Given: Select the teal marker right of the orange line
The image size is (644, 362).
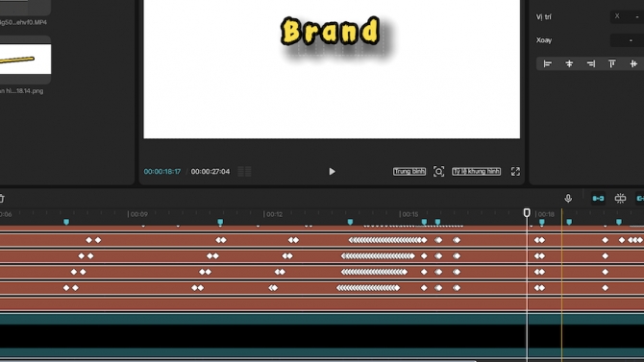Looking at the screenshot, I should tap(569, 222).
